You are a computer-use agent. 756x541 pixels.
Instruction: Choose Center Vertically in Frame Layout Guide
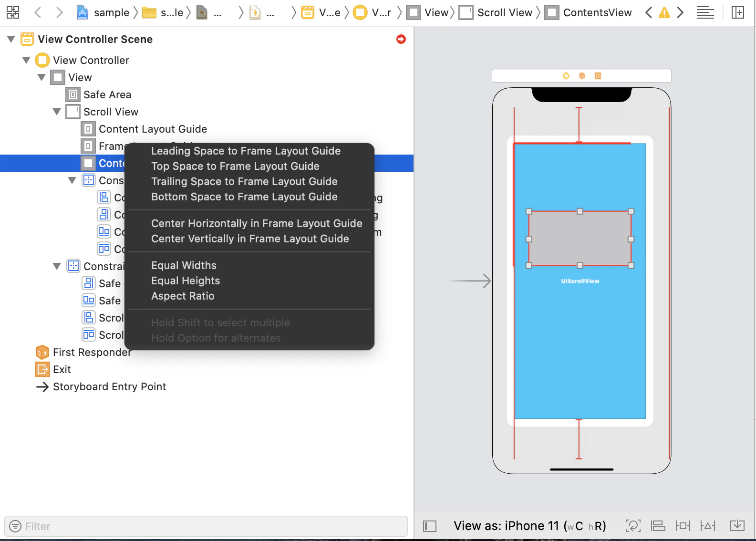[x=250, y=239]
